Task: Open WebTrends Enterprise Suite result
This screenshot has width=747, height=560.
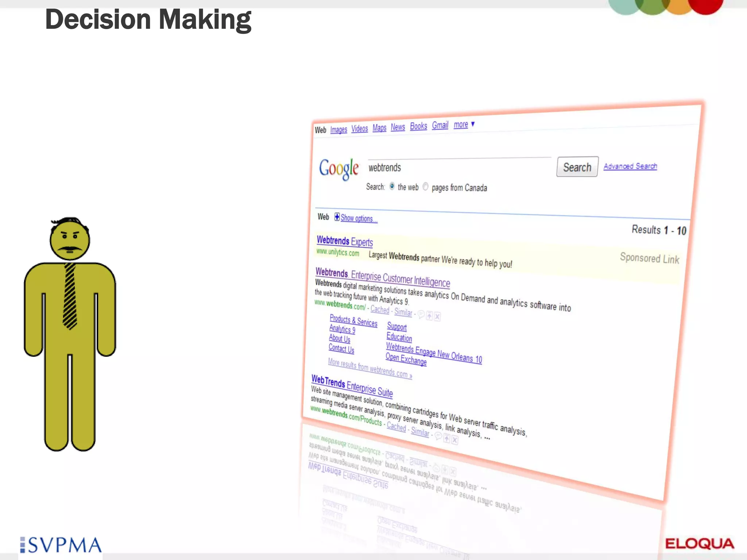Action: pyautogui.click(x=352, y=386)
